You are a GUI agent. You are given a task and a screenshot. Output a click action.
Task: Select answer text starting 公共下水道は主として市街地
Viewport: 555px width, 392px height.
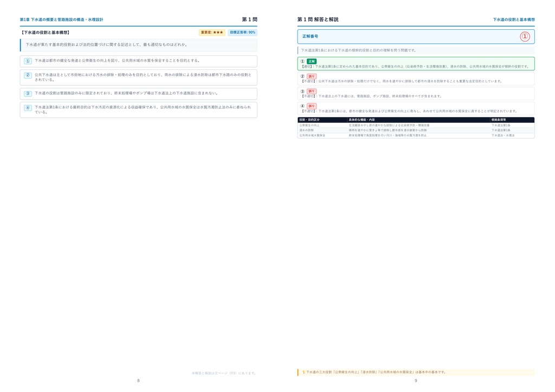click(143, 77)
